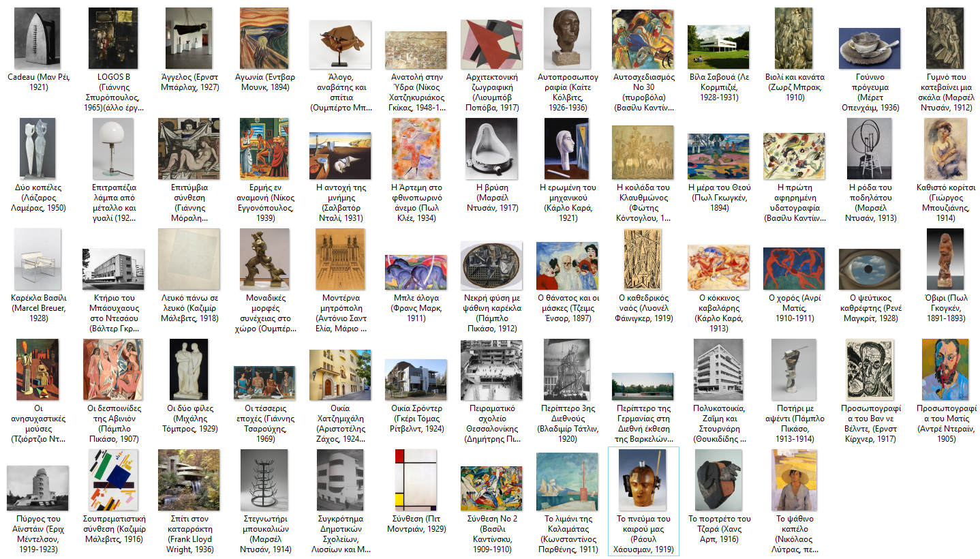Click the Ανατολή στην Ύδρα thumbnail
This screenshot has height=559, width=980.
[x=416, y=50]
